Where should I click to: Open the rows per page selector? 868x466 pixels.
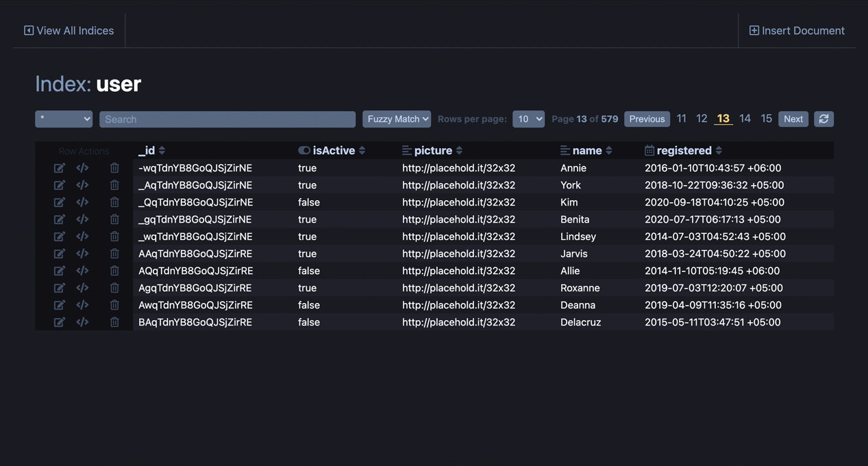528,118
